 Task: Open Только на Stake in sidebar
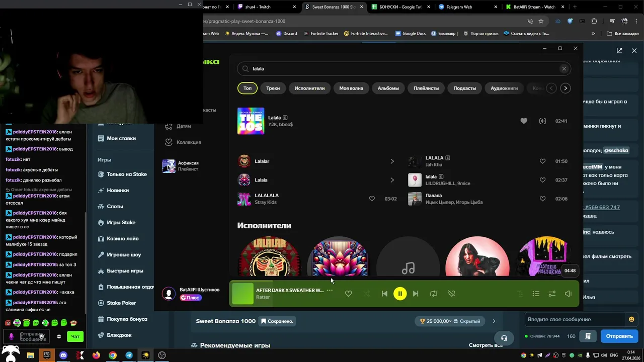122,174
